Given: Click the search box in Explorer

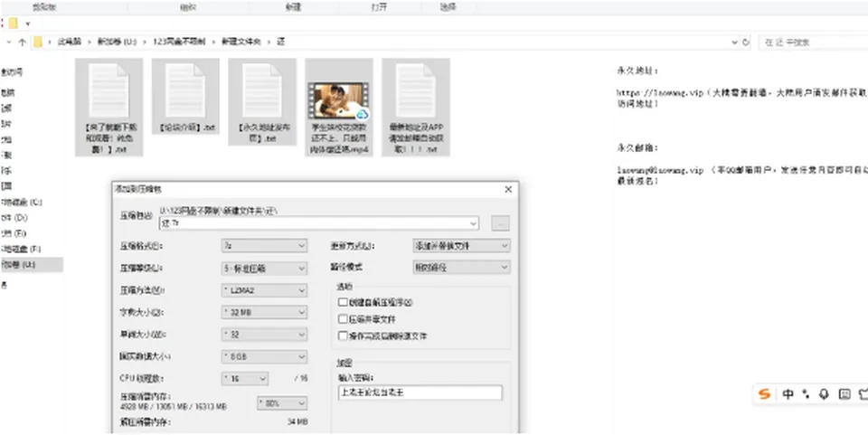Looking at the screenshot, I should pos(812,43).
